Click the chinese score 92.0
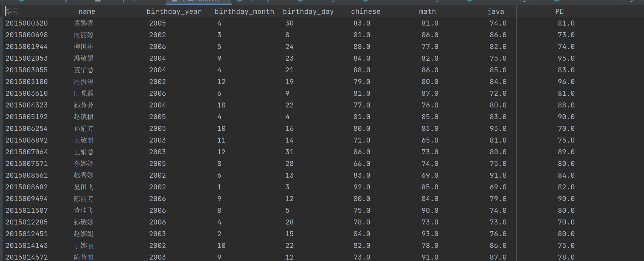The width and height of the screenshot is (644, 261). point(362,187)
